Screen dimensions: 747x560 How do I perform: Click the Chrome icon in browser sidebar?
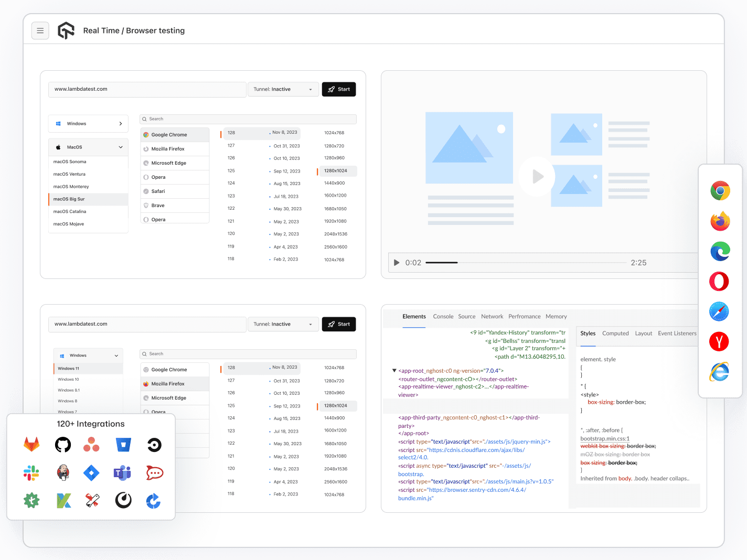[720, 191]
